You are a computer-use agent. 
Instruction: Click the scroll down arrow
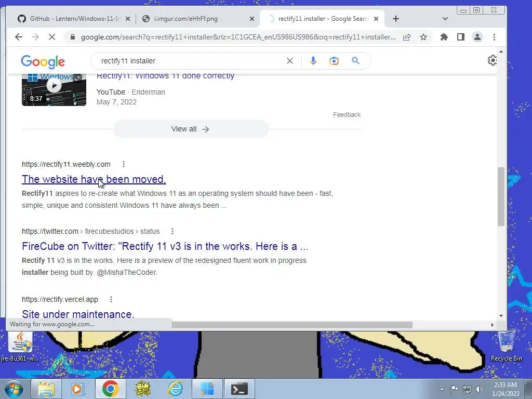point(501,315)
